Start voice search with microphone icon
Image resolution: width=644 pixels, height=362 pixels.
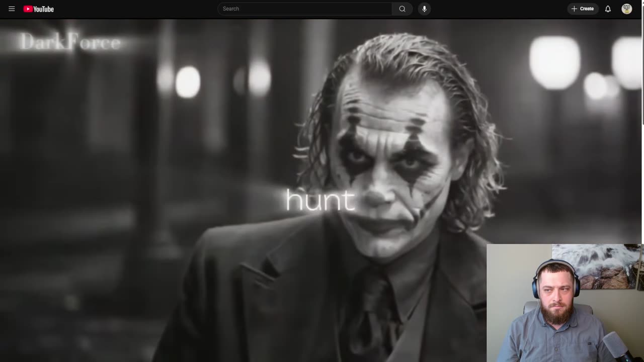pyautogui.click(x=424, y=9)
